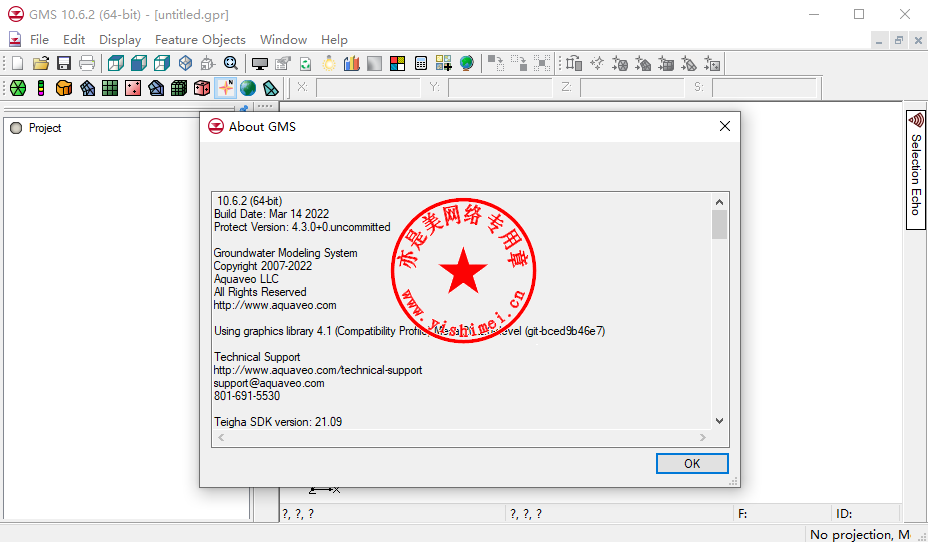
Task: Open the four-color contour options icon
Action: 398,63
